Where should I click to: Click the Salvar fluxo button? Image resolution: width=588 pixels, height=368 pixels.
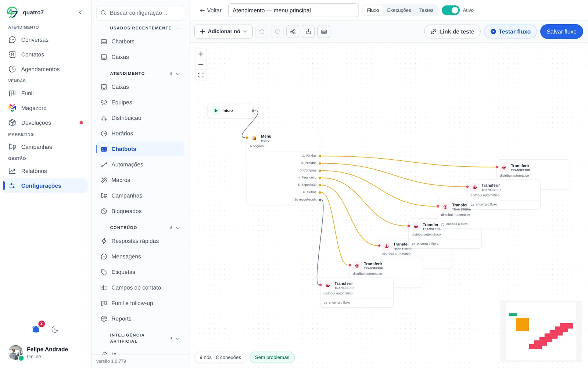(x=561, y=32)
